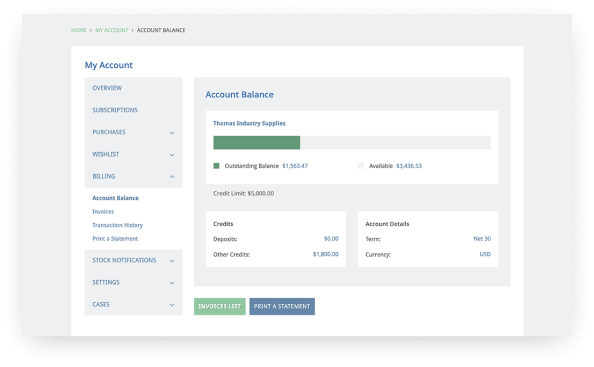Viewport: 594px width, 367px height.
Task: Open the Home breadcrumb link
Action: 78,30
